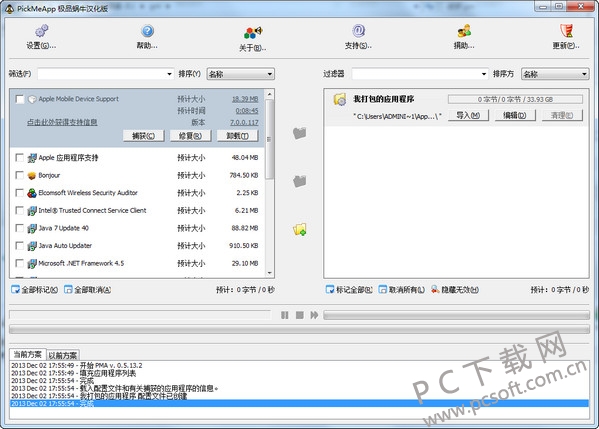Click the Apple 应用程序支持 installer icon
Viewport: 599px width, 429px height.
(x=32, y=158)
